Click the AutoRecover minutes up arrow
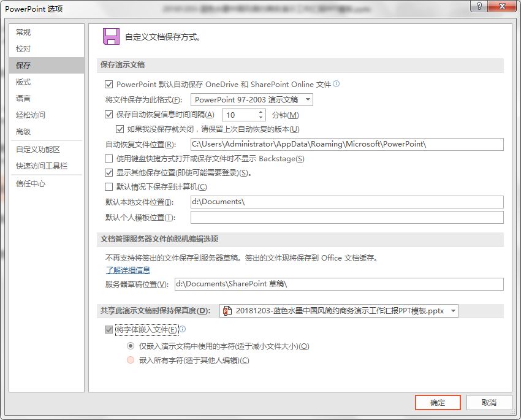Viewport: 521px width, 420px height. (261, 112)
